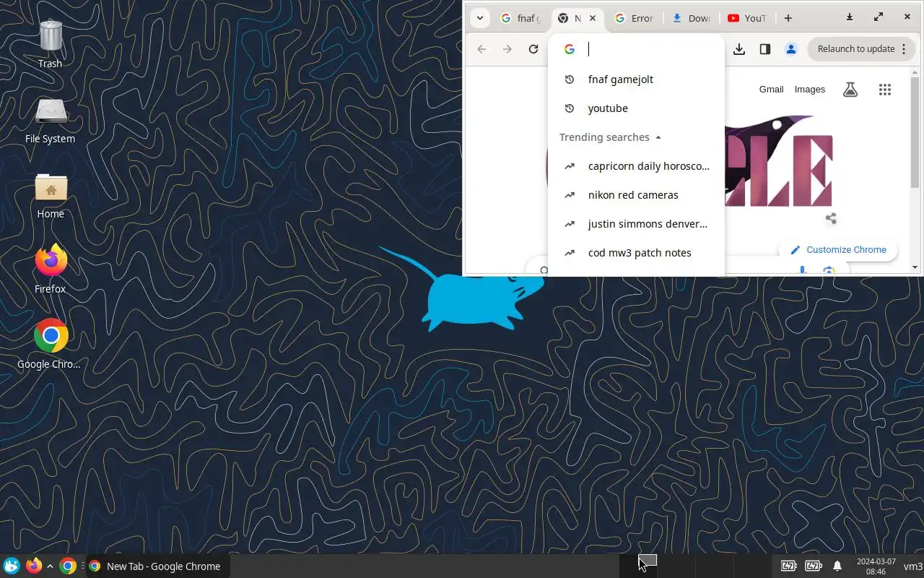This screenshot has height=578, width=924.
Task: Open the Chrome three-dot menu
Action: coord(903,49)
